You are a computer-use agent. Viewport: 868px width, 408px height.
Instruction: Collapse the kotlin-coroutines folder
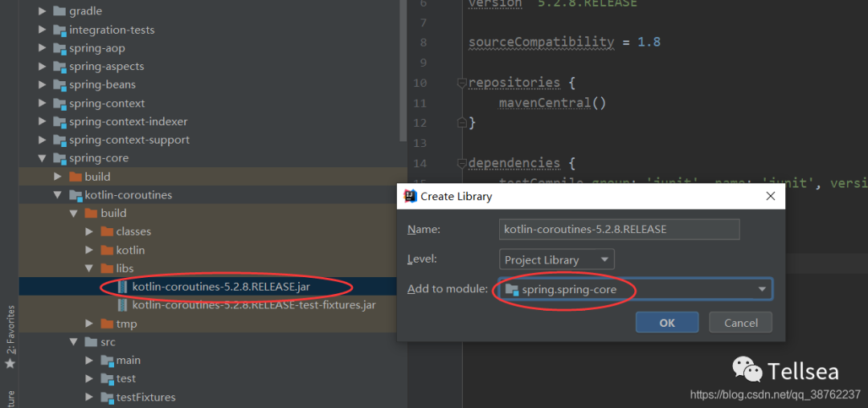pyautogui.click(x=58, y=195)
